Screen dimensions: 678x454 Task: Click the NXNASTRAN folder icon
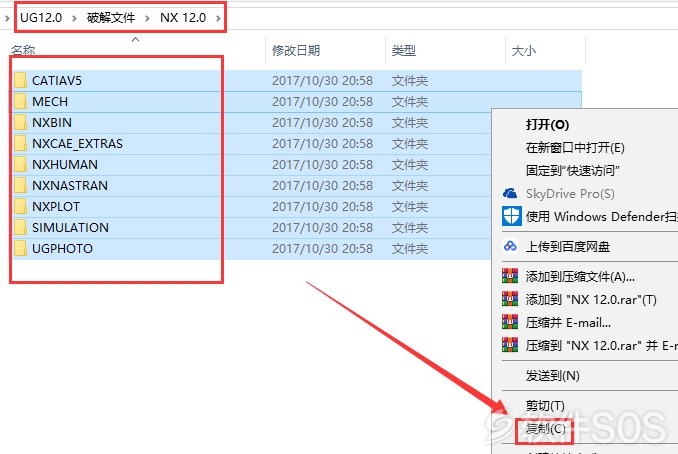20,185
